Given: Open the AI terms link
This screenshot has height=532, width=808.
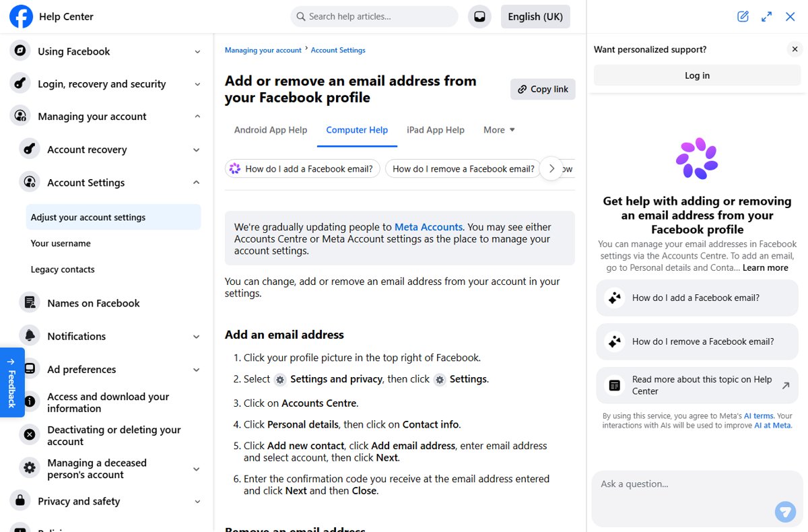Looking at the screenshot, I should pos(759,416).
